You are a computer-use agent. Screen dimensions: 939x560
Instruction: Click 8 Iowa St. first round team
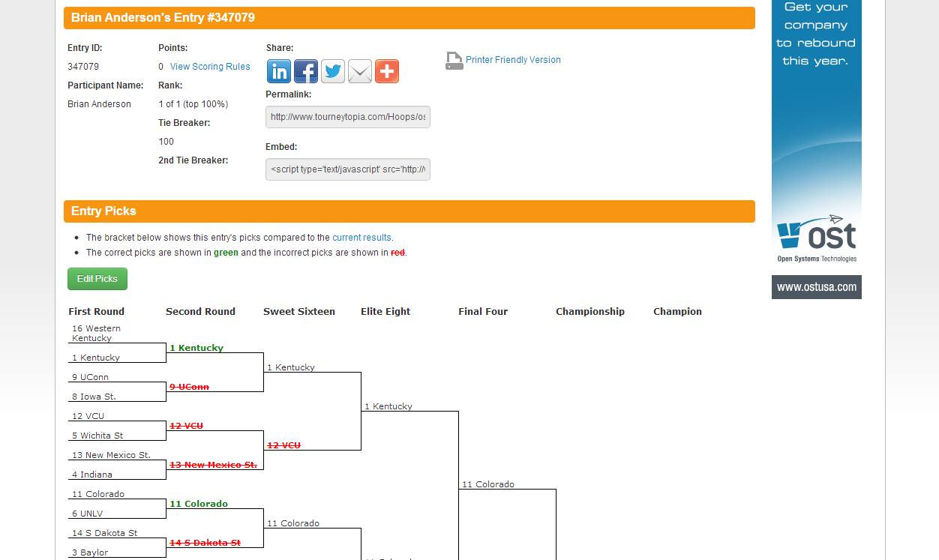pos(94,397)
